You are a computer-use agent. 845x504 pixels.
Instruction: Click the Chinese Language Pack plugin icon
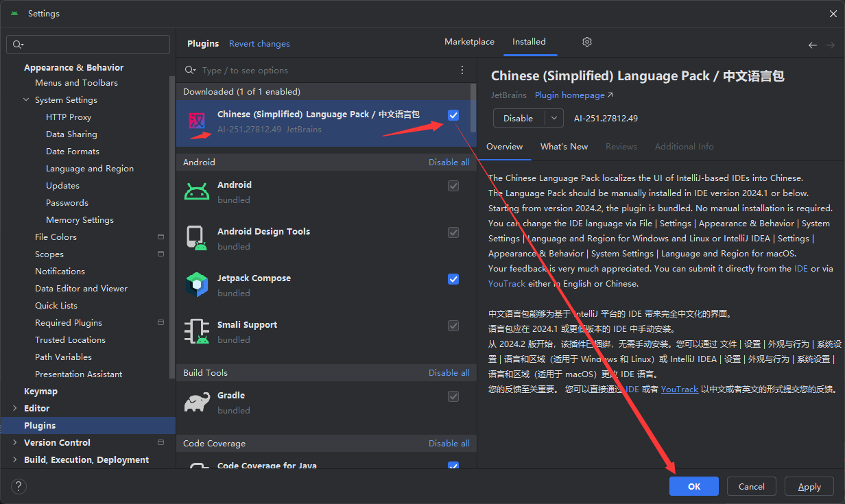coord(197,121)
